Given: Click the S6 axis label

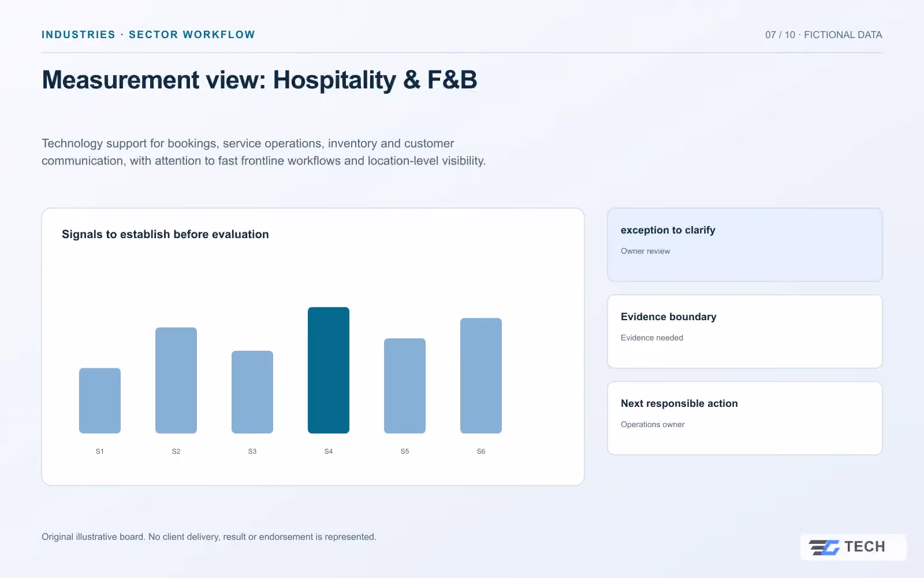Looking at the screenshot, I should pos(481,451).
